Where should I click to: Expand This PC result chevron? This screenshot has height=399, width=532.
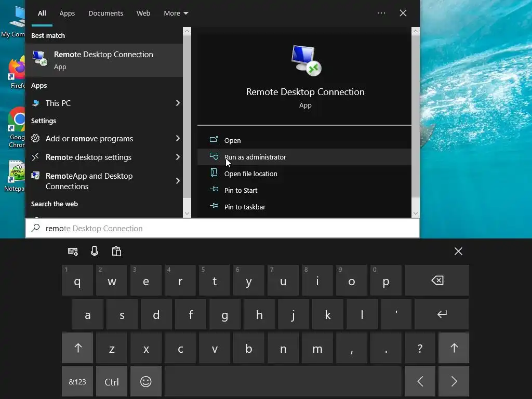(178, 103)
